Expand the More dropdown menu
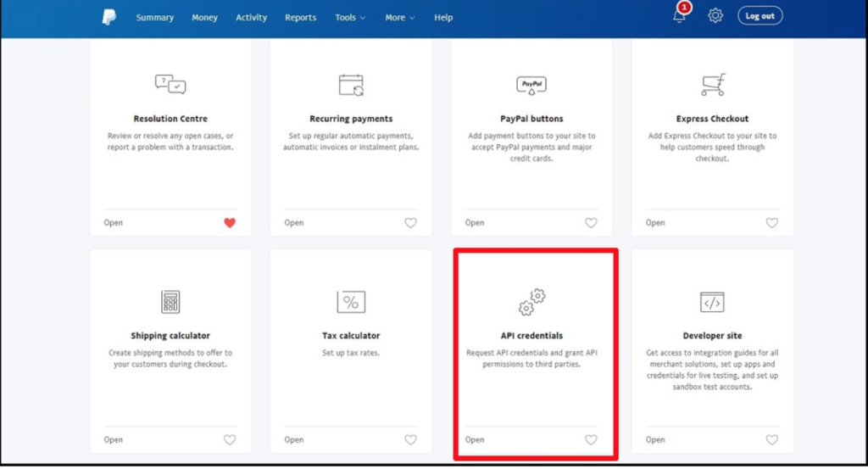This screenshot has width=868, height=469. pyautogui.click(x=400, y=18)
